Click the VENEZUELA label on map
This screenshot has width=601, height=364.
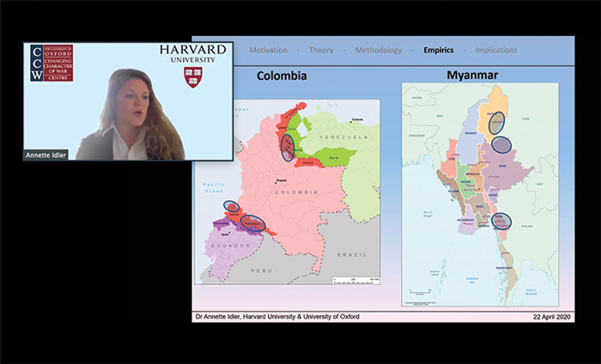[x=343, y=137]
